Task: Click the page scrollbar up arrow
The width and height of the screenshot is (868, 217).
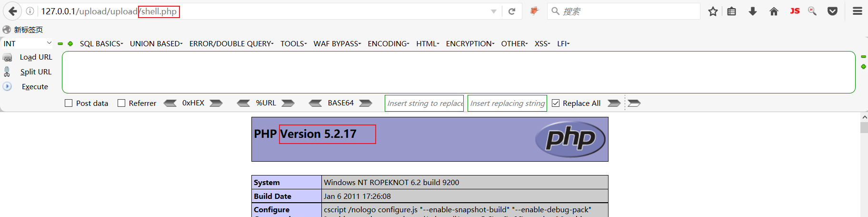Action: tap(864, 117)
